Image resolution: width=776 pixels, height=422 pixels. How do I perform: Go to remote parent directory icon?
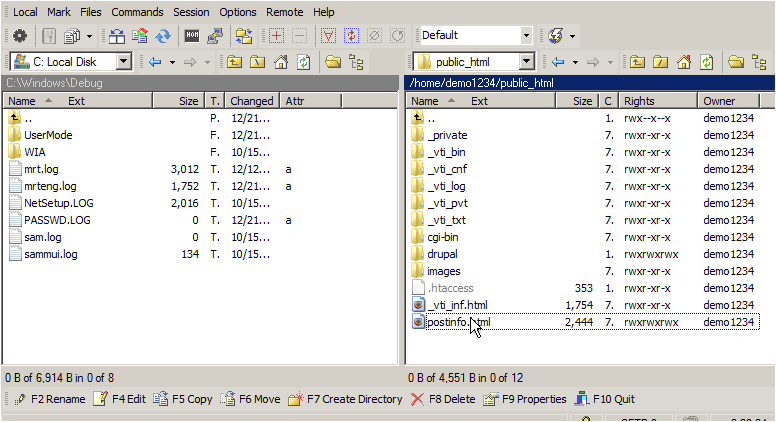(x=637, y=62)
